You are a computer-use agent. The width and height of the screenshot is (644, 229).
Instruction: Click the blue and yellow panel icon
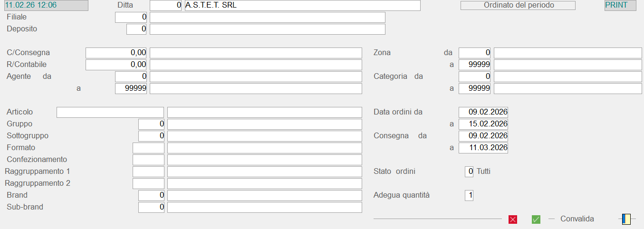[626, 219]
